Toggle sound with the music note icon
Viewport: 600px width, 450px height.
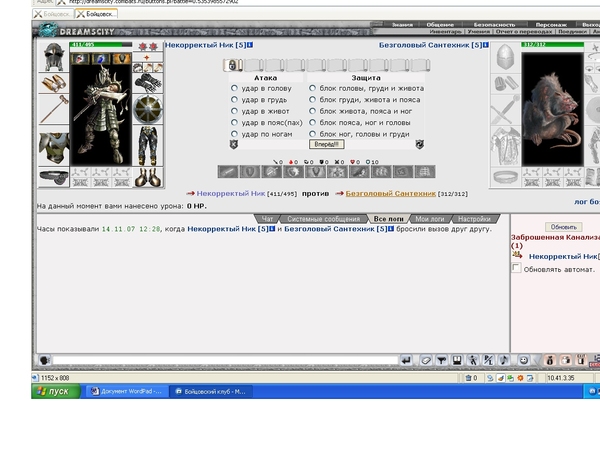(x=504, y=360)
